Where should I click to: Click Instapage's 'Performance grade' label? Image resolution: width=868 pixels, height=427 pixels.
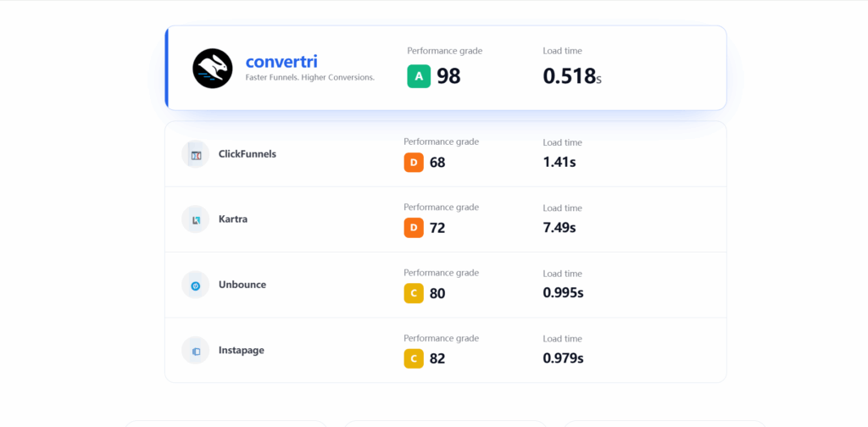441,338
